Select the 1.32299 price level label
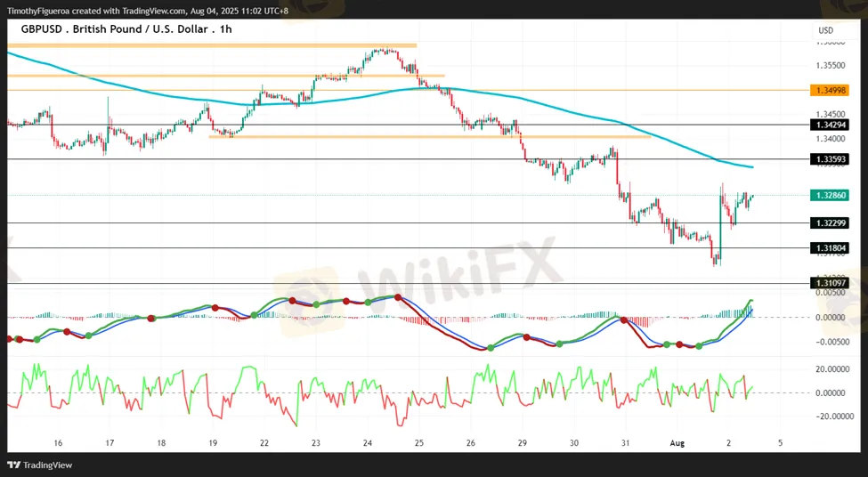Screen dimensions: 868x477 829,223
